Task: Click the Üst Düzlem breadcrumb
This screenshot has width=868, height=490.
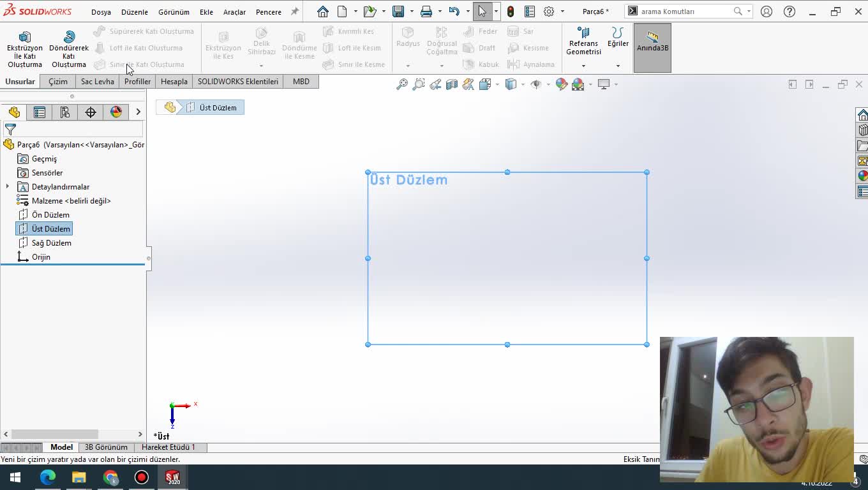Action: click(212, 108)
